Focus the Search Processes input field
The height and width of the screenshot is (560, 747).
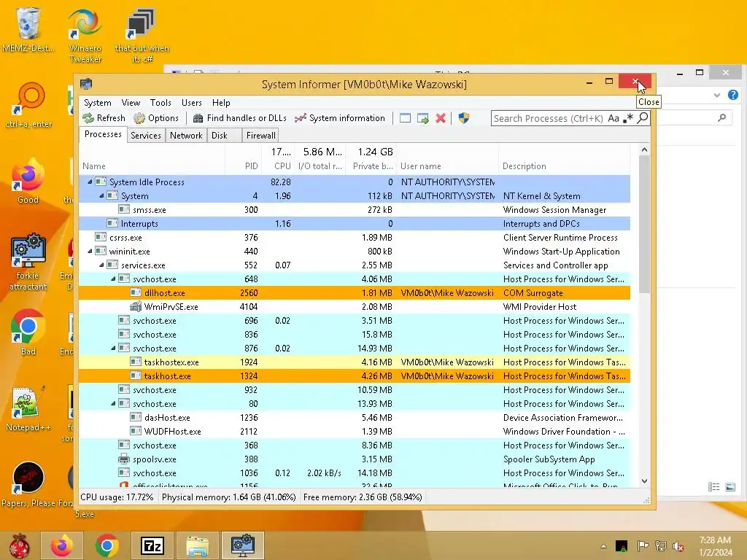(549, 118)
